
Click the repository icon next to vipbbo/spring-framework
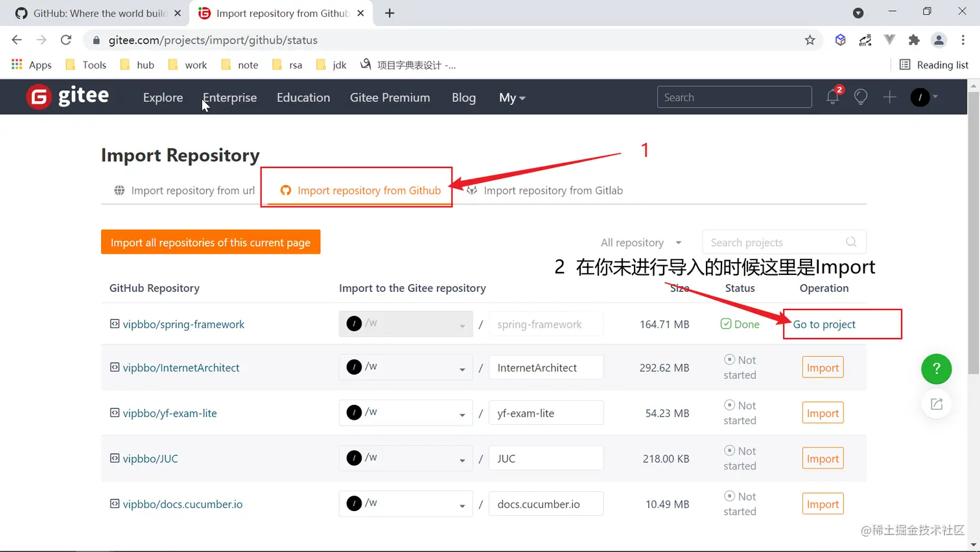(x=115, y=324)
